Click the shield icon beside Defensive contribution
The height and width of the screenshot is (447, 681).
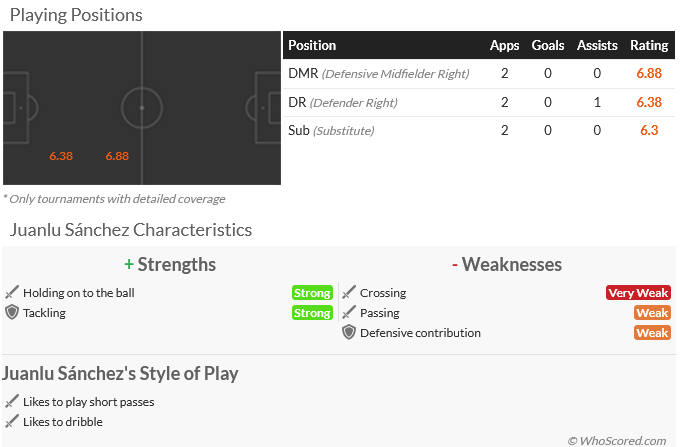point(349,332)
